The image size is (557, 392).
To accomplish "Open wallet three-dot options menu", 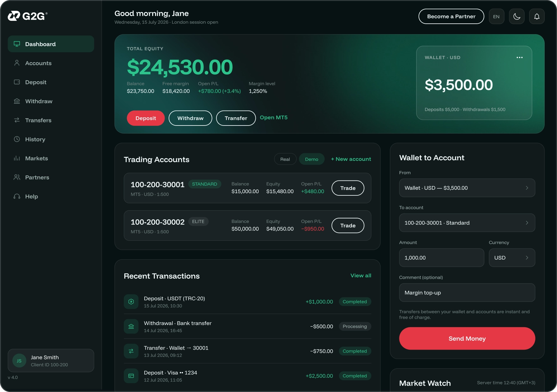I will [520, 58].
